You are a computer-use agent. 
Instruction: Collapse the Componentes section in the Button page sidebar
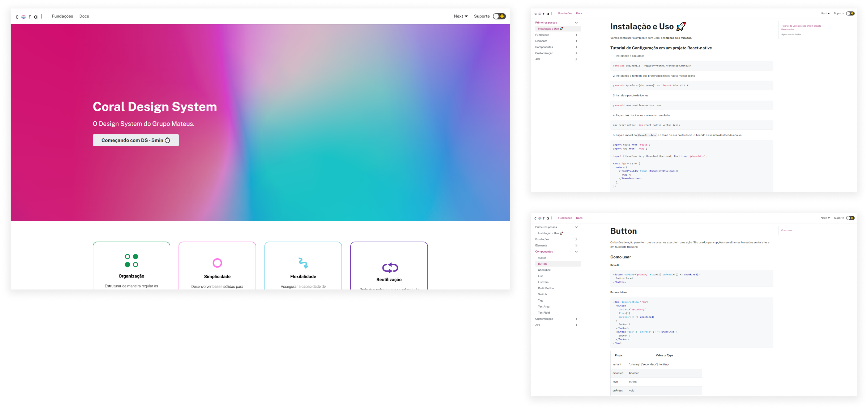coord(576,252)
